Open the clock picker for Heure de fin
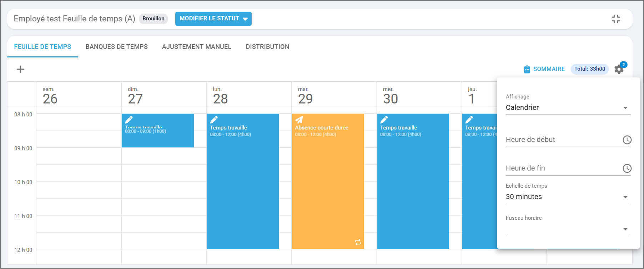644x269 pixels. (x=627, y=168)
